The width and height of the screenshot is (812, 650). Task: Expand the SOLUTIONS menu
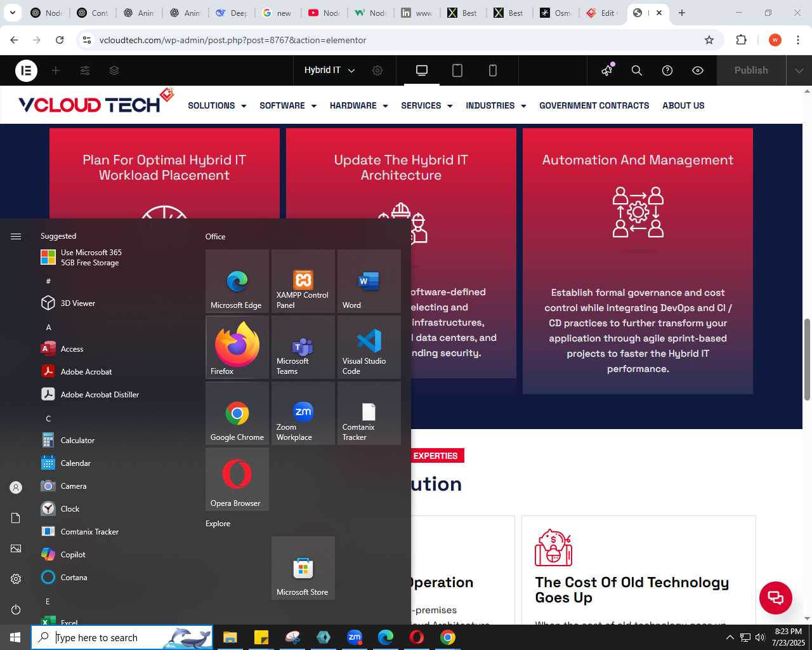[217, 105]
